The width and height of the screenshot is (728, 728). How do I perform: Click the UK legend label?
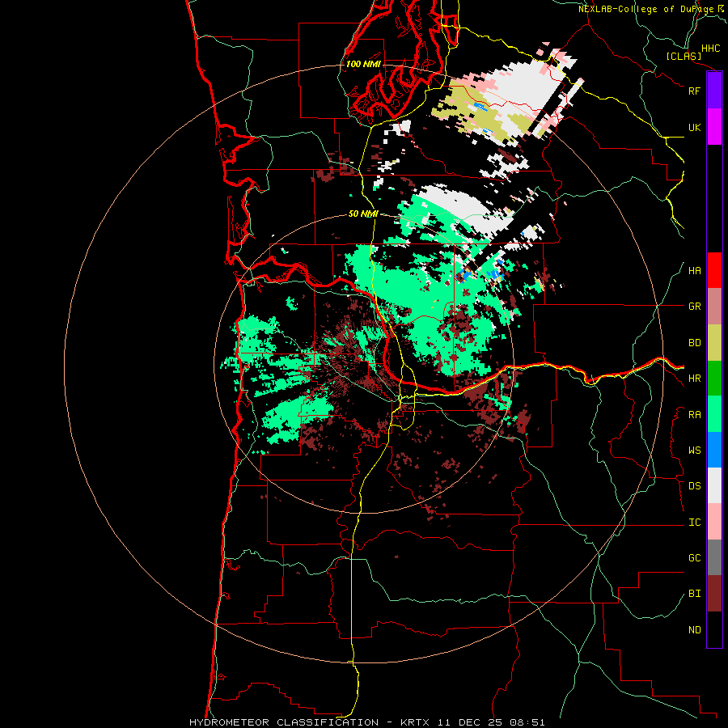pyautogui.click(x=694, y=127)
